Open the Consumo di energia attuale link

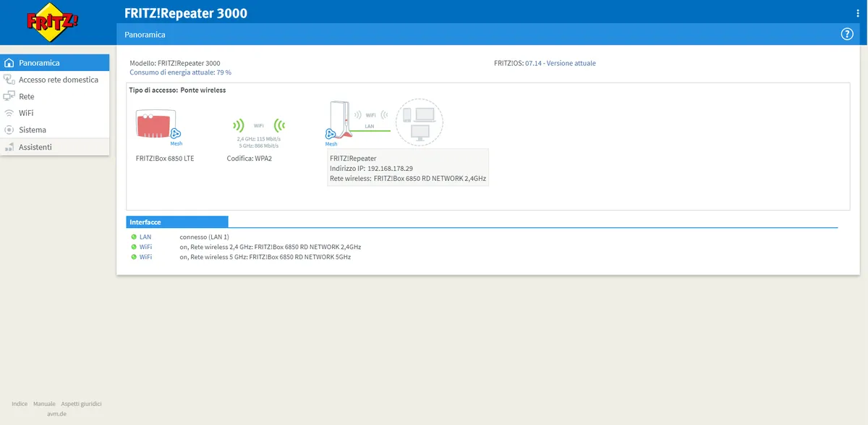[x=180, y=72]
